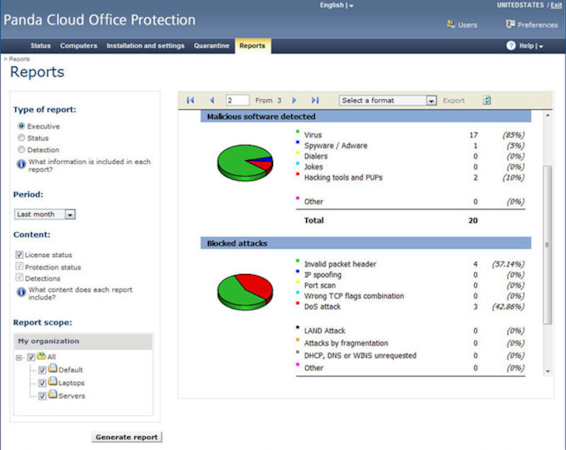Go to first report page icon
Image resolution: width=566 pixels, height=450 pixels.
(x=190, y=100)
